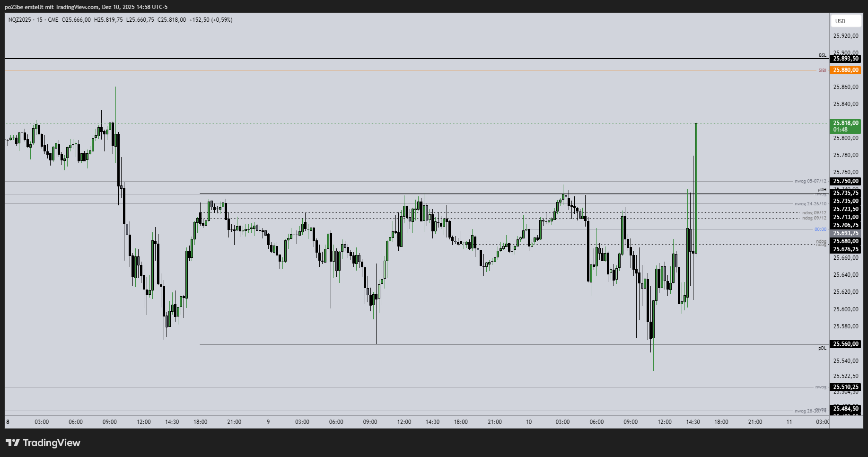Select the current price label 25.818,00
The width and height of the screenshot is (868, 457).
846,123
